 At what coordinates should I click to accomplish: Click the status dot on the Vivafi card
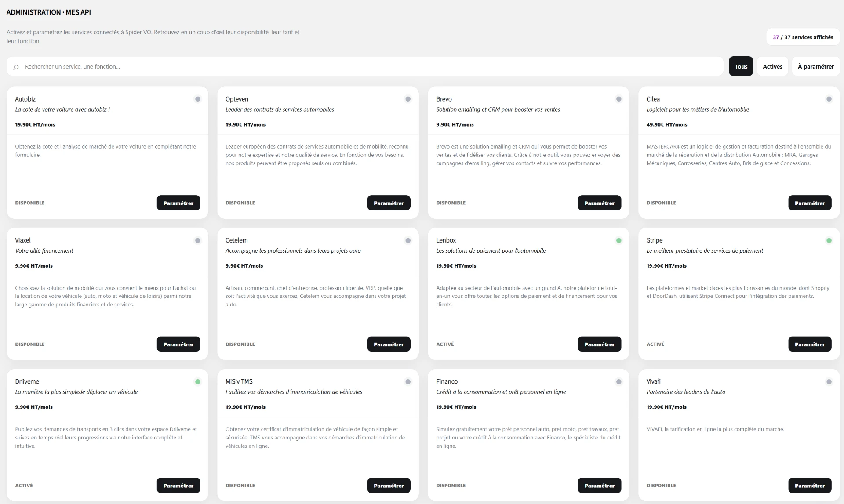(x=829, y=381)
